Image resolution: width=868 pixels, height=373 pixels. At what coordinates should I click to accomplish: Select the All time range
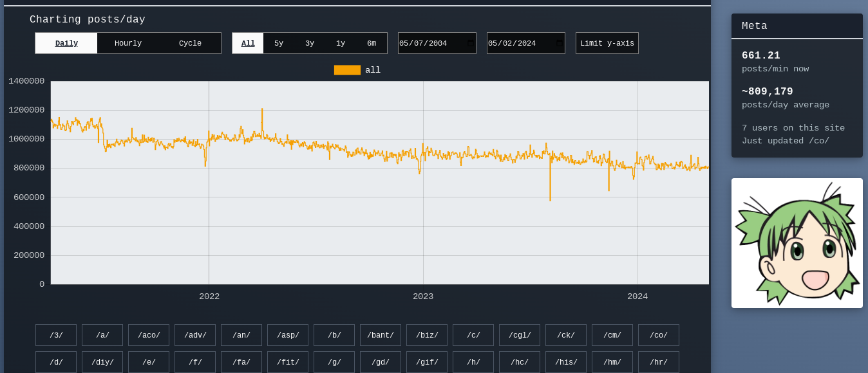coord(248,43)
